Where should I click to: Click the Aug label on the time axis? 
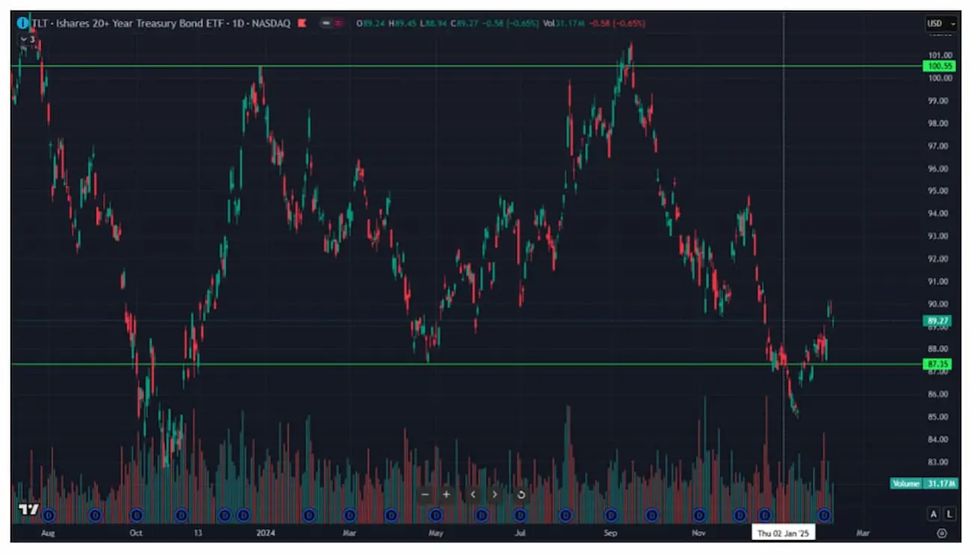coord(49,533)
